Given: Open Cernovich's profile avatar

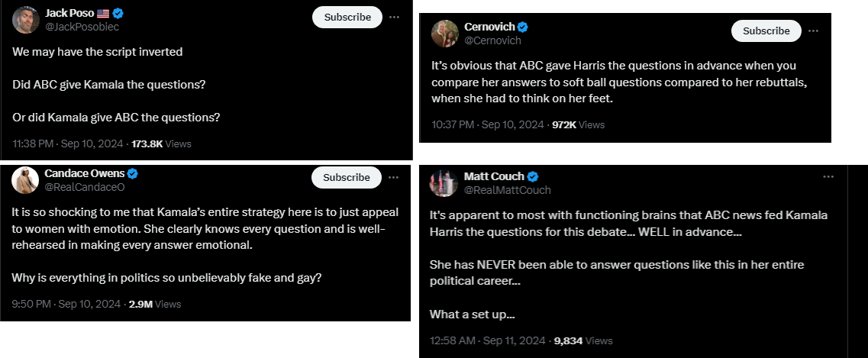Looking at the screenshot, I should [445, 33].
